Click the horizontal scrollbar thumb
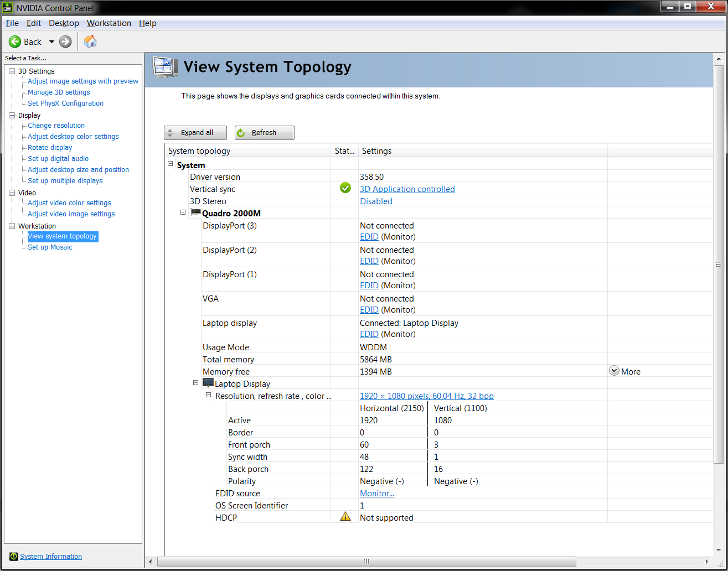 366,562
